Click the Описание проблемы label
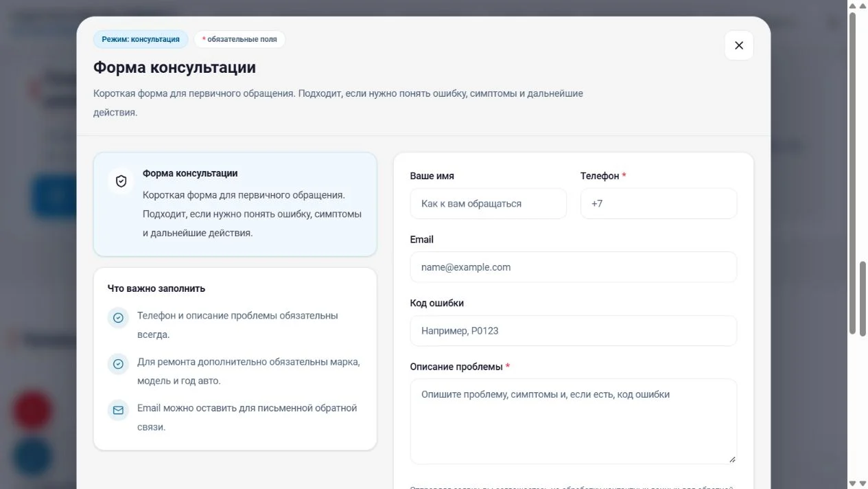Image resolution: width=868 pixels, height=489 pixels. pos(456,367)
